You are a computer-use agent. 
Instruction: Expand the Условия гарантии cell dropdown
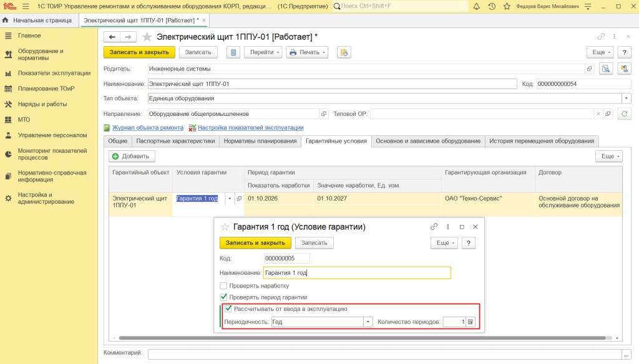point(230,199)
